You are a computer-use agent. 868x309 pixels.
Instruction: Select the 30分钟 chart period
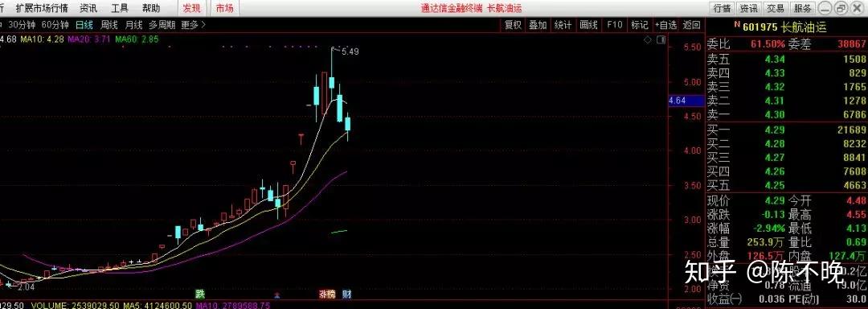click(x=23, y=25)
